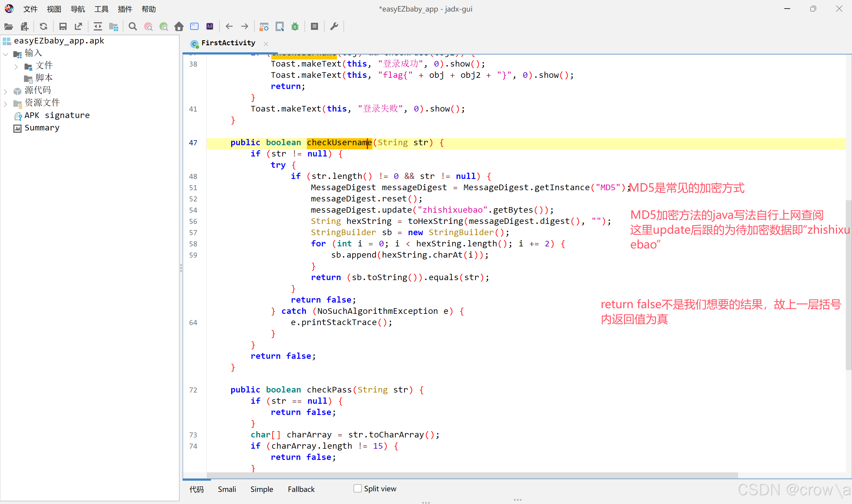Switch to the Smali tab

pos(227,489)
